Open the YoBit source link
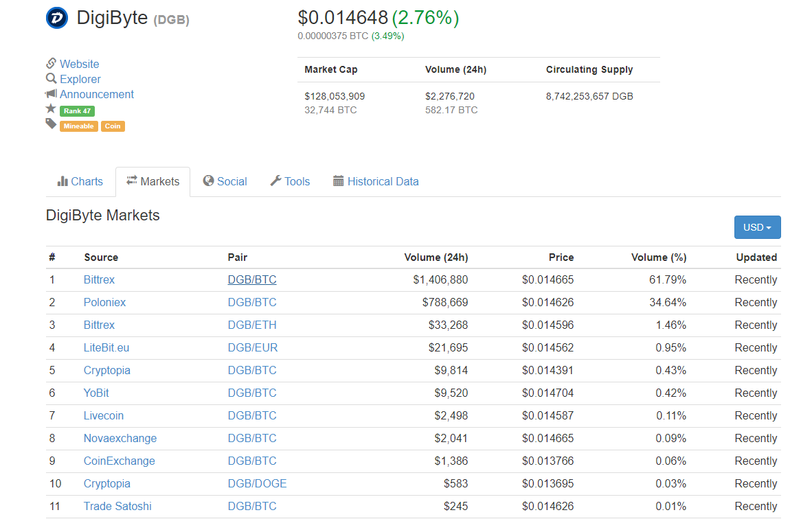The height and width of the screenshot is (519, 812). tap(96, 393)
